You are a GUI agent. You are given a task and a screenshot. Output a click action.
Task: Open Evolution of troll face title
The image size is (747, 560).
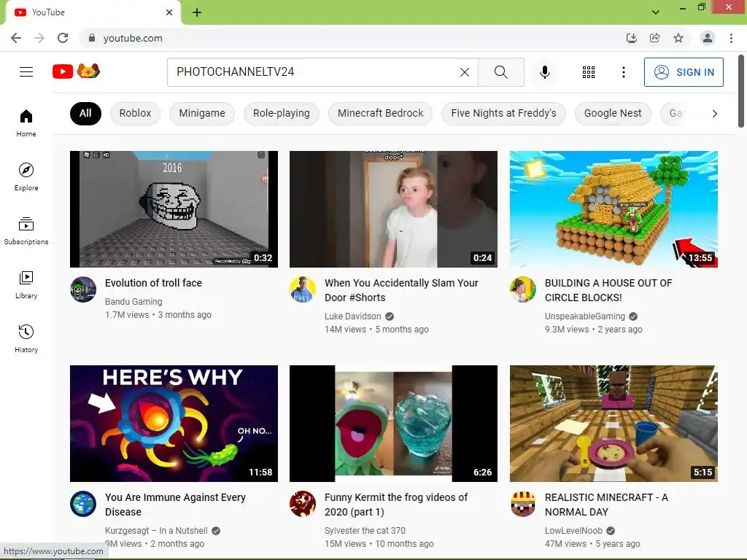pos(153,283)
